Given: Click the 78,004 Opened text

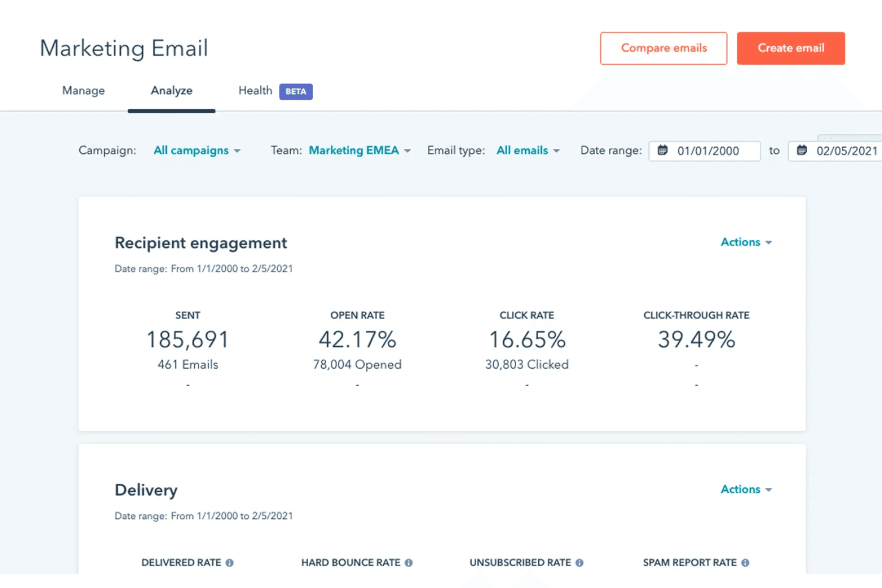Looking at the screenshot, I should click(358, 365).
